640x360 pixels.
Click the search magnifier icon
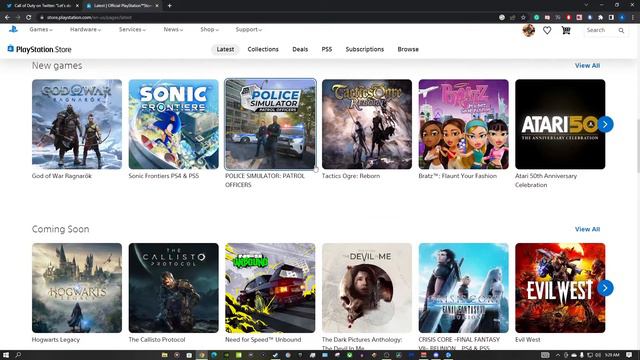coord(621,30)
